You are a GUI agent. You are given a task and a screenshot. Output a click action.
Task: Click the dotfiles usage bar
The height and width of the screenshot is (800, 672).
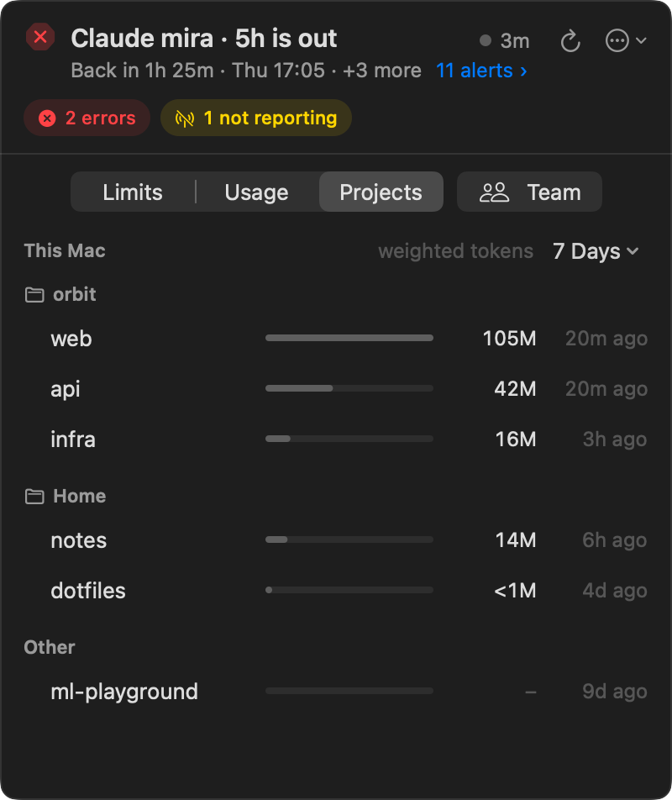click(349, 590)
